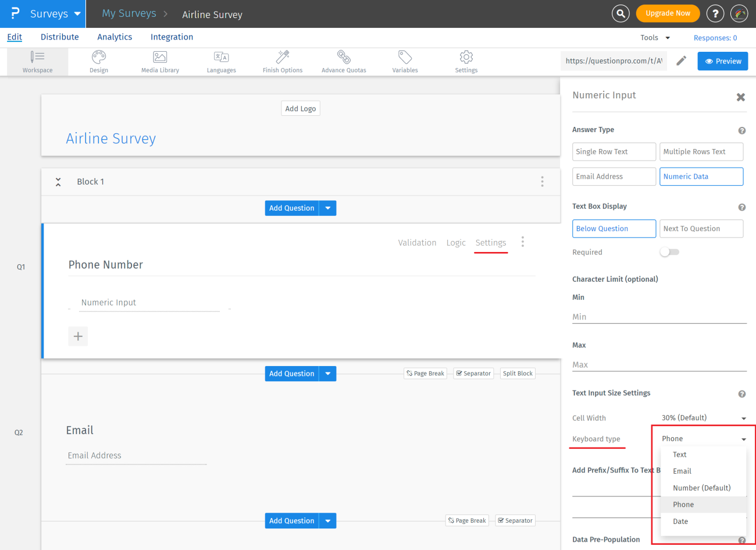Click the search magnifier icon
The image size is (756, 550).
(x=621, y=13)
